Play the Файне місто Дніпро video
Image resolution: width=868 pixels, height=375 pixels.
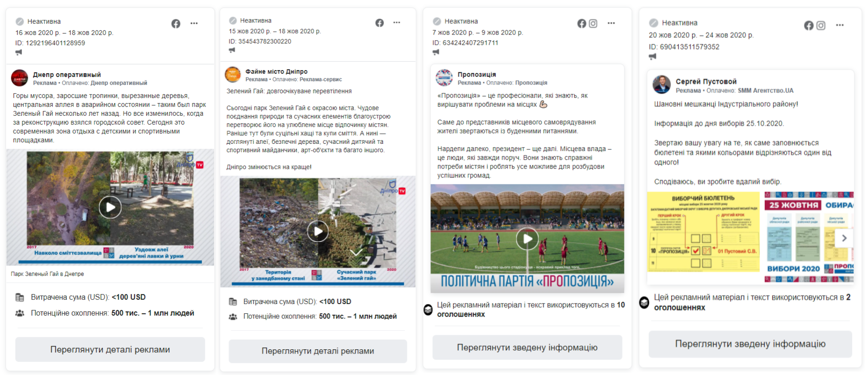point(318,231)
